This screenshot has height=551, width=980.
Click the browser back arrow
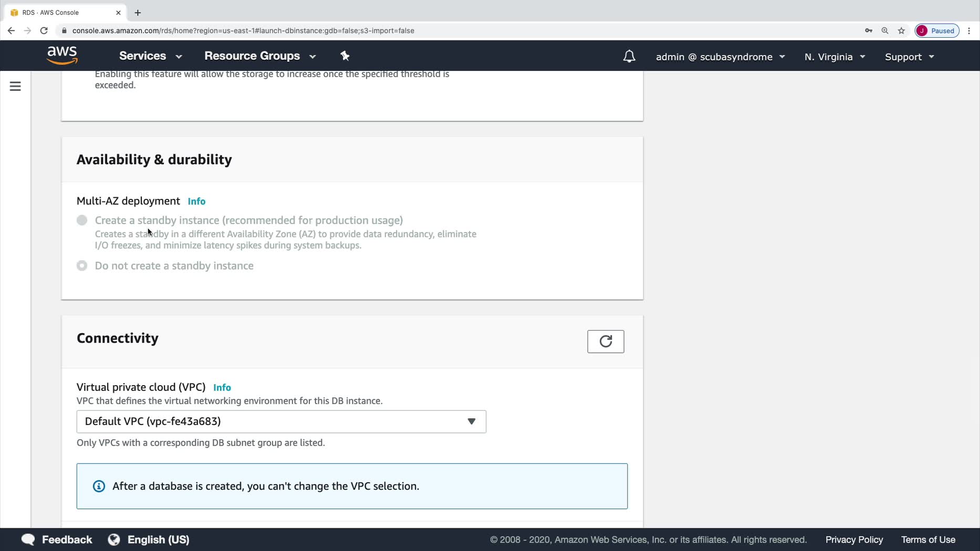11,30
